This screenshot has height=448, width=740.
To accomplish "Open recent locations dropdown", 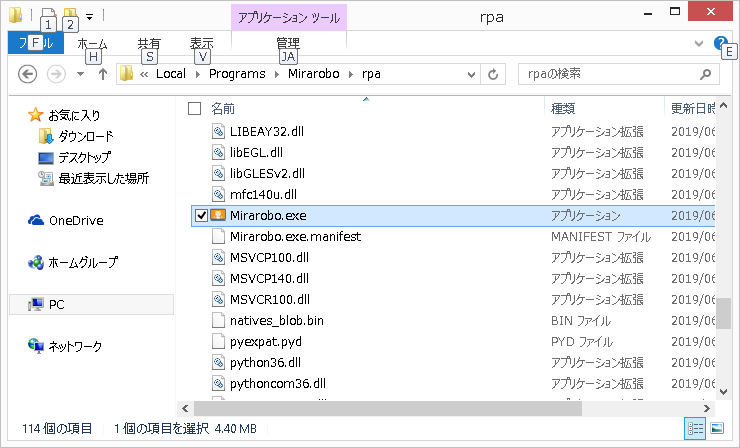I will 80,74.
